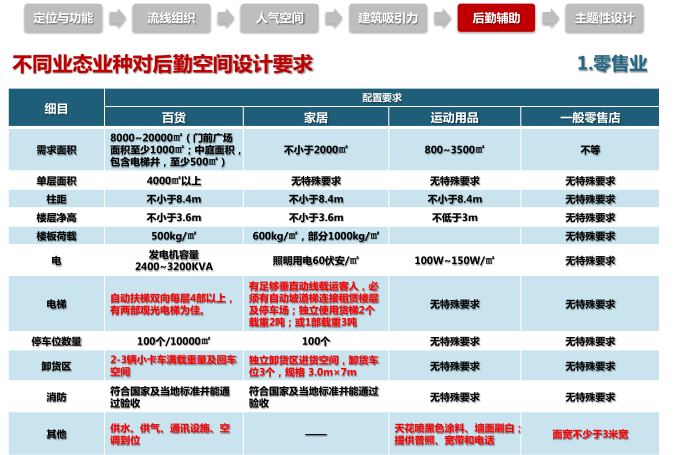This screenshot has height=455, width=676.
Task: Select the 人气空间 tab
Action: click(x=279, y=18)
